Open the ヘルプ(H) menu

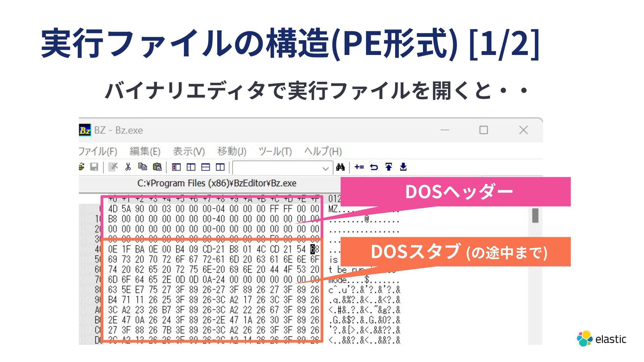(323, 151)
